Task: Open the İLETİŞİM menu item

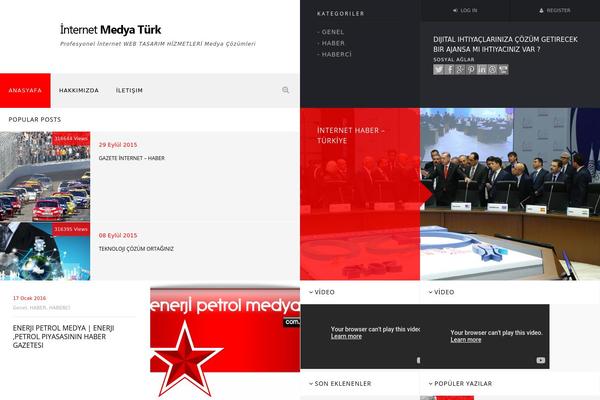Action: [129, 90]
